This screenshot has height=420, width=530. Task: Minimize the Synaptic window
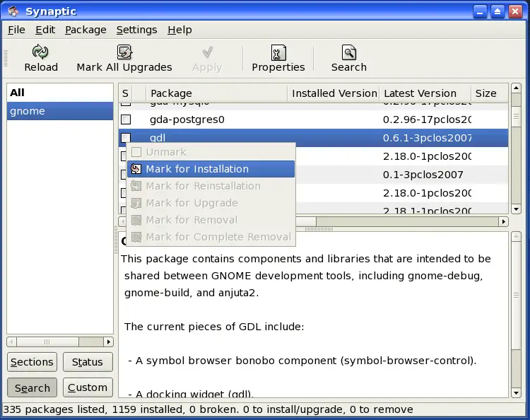[480, 12]
